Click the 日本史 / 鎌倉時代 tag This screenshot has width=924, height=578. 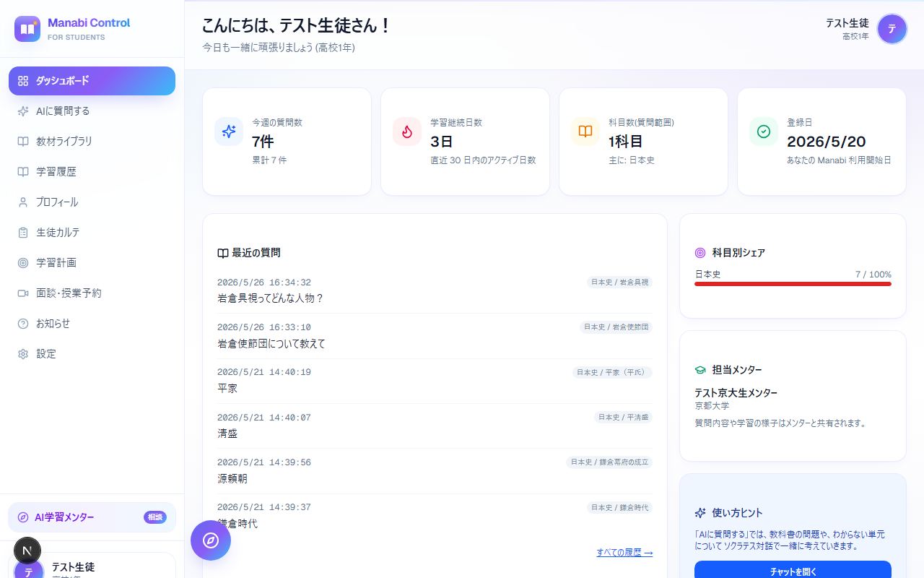619,508
